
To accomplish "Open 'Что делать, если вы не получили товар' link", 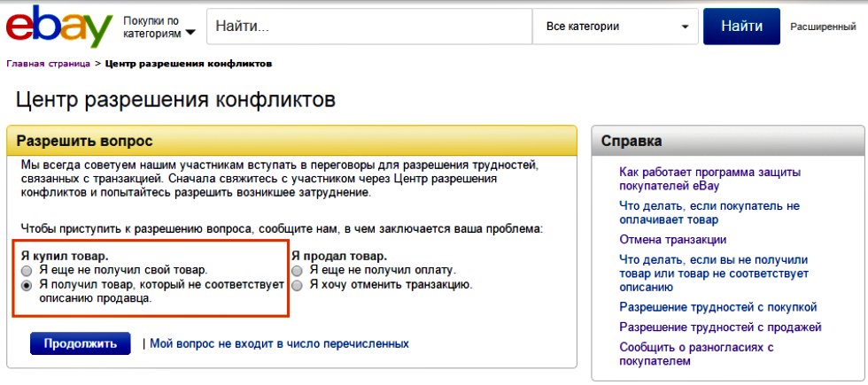I will 714,273.
